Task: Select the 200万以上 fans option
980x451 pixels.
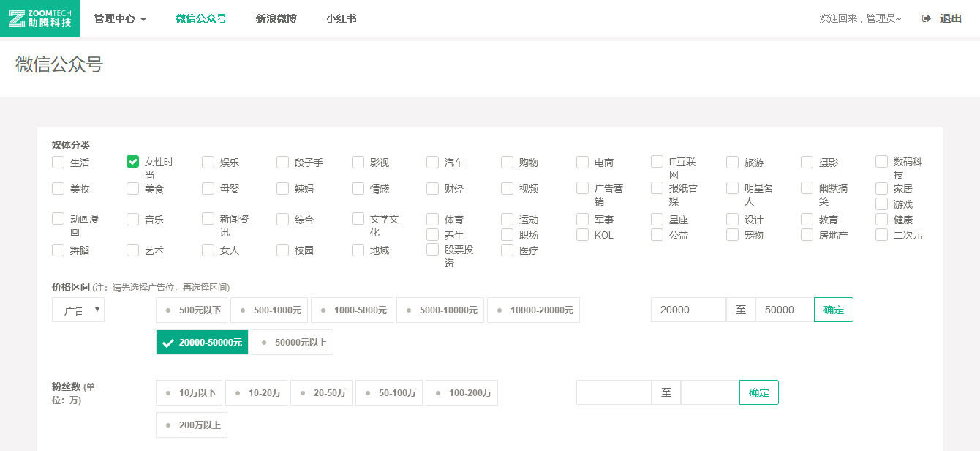Action: [x=192, y=425]
